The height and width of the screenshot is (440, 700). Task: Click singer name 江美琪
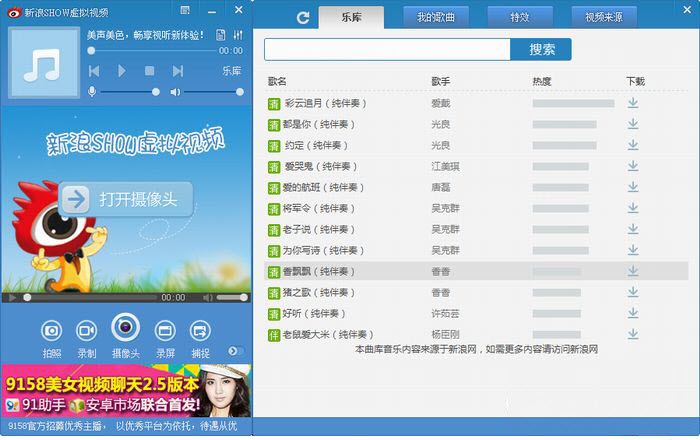click(x=445, y=166)
